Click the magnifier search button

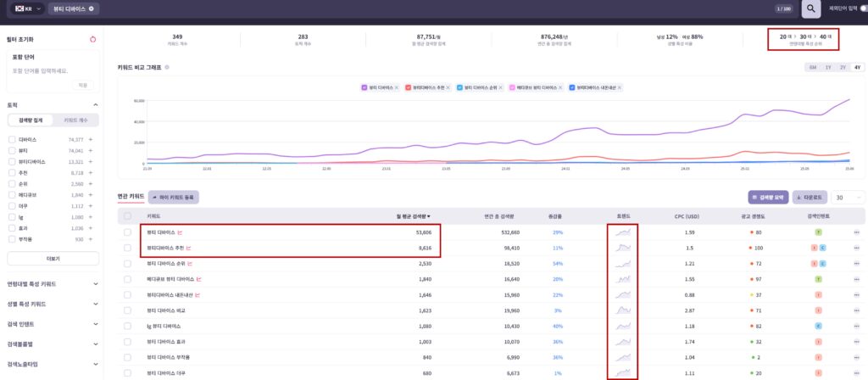point(811,8)
